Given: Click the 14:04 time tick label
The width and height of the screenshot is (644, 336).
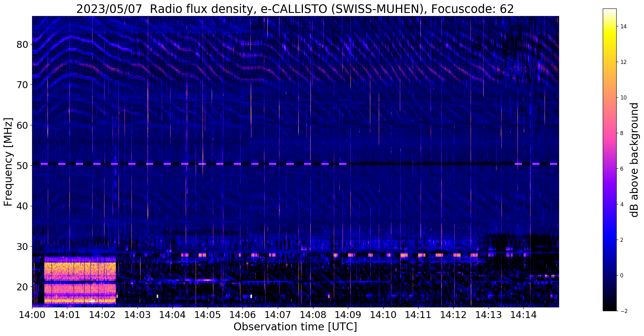Looking at the screenshot, I should (x=172, y=315).
